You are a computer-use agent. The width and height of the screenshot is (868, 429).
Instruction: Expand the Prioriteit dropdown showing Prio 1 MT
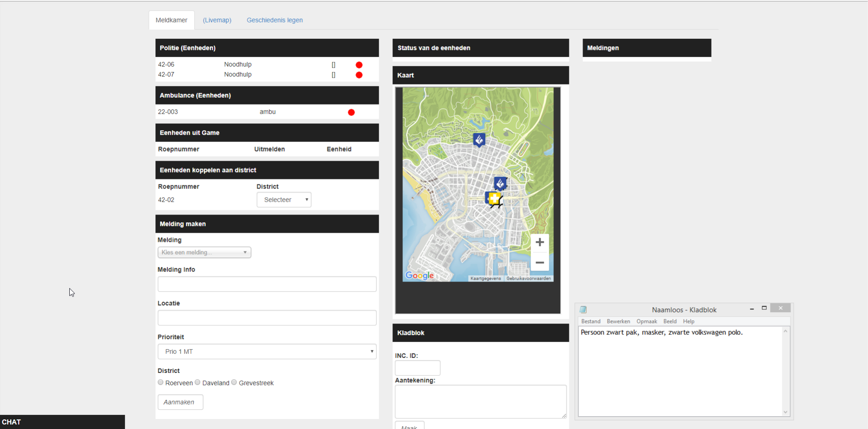pyautogui.click(x=267, y=351)
